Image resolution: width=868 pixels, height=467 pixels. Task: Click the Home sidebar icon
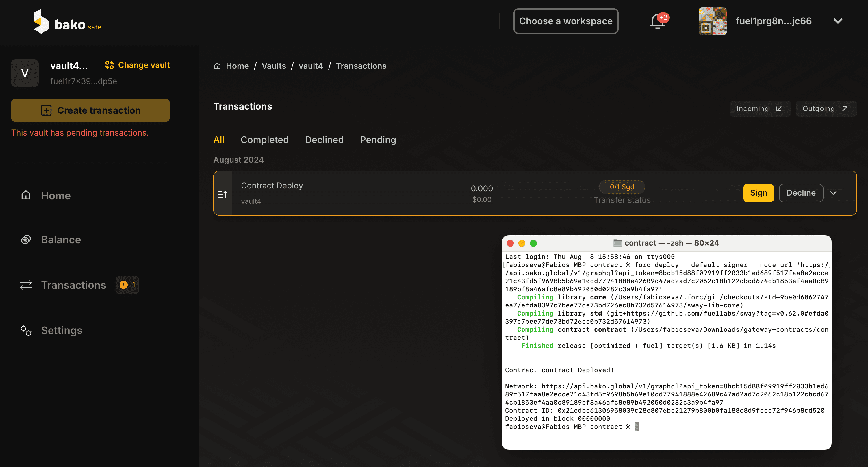[25, 195]
